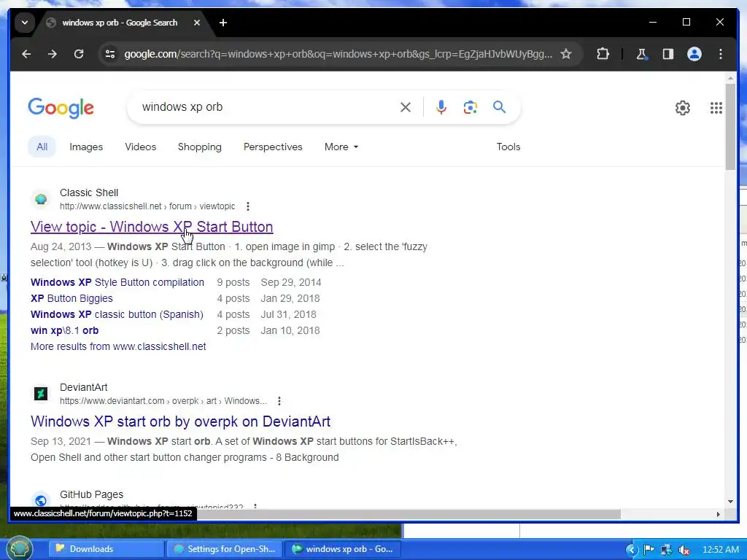Click the Classic Shell site favicon
The height and width of the screenshot is (560, 747).
click(41, 199)
